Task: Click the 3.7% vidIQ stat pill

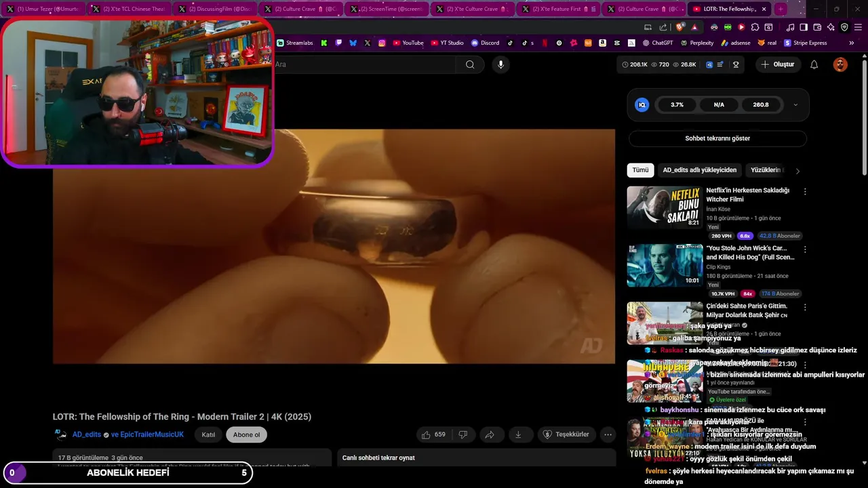Action: [677, 105]
